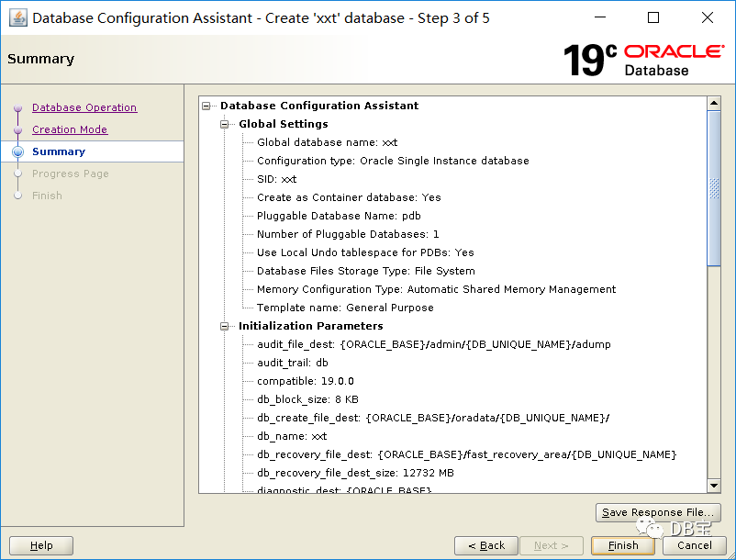
Task: Collapse the Database Configuration Assistant root node
Action: [x=206, y=106]
